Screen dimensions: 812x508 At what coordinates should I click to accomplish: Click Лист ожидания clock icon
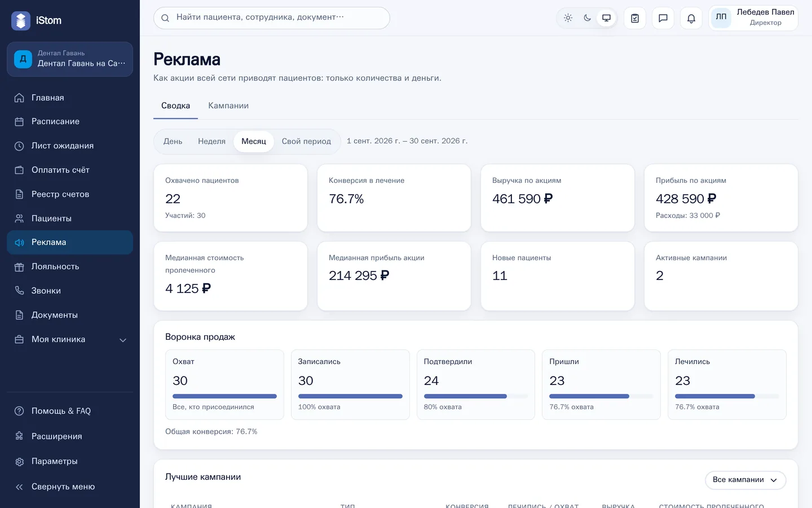click(19, 146)
